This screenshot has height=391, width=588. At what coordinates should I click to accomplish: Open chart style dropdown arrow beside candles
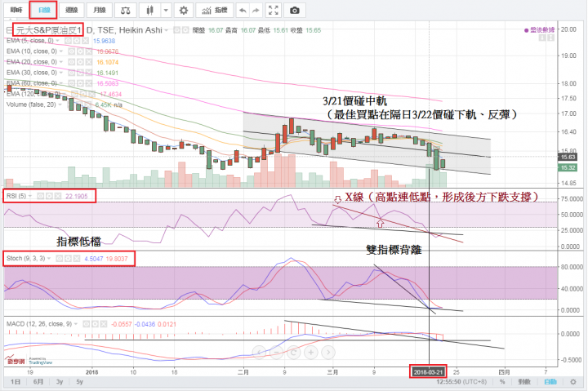click(x=166, y=11)
